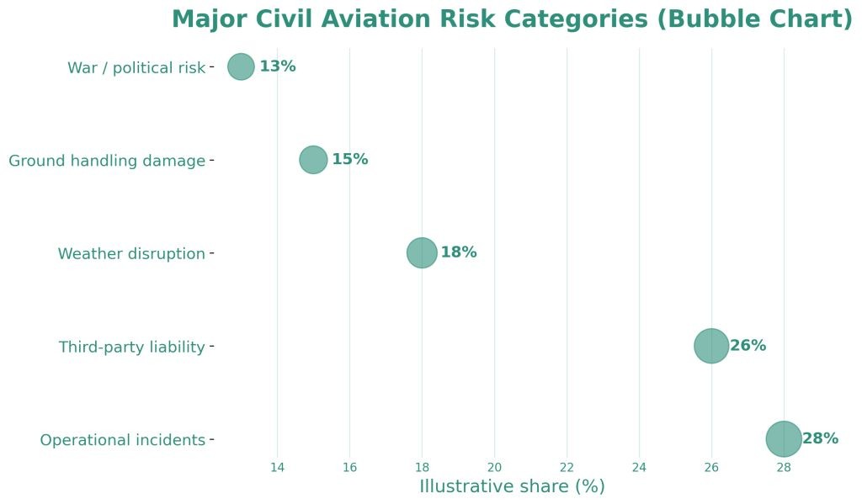Click the x-axis tick label 20
The width and height of the screenshot is (862, 504).
pos(494,468)
